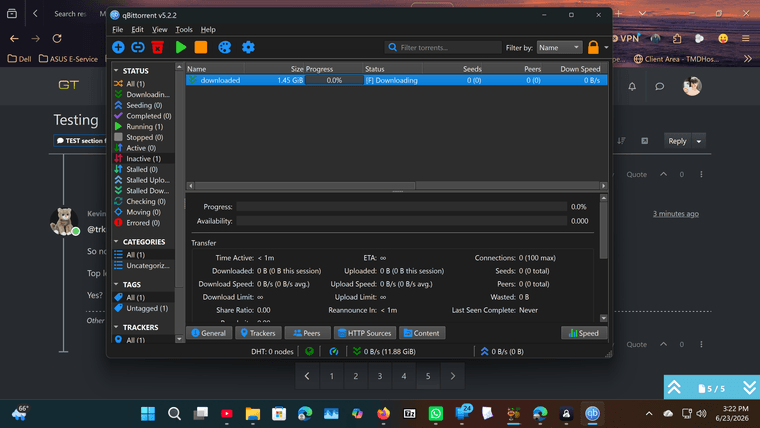
Task: Switch to the Trackers tab
Action: tap(258, 333)
